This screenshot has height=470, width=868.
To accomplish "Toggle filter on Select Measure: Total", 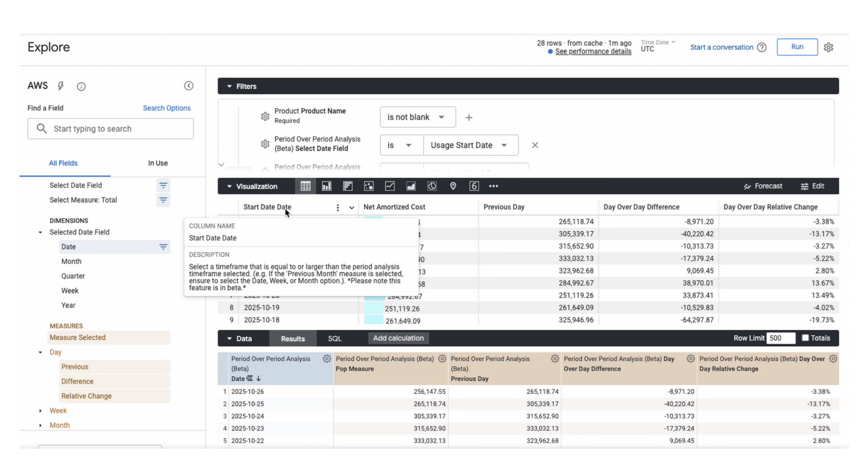I will point(163,200).
